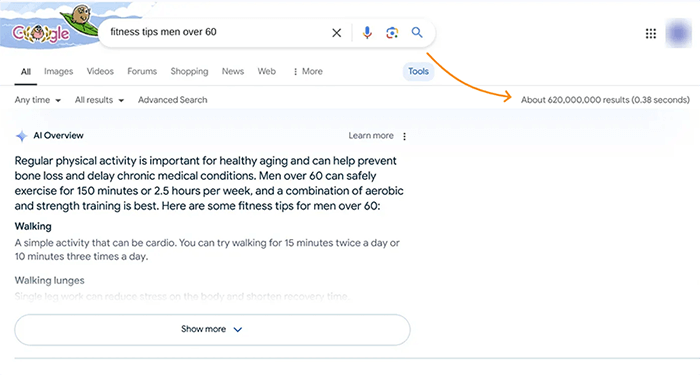Expand the overview with Show more
This screenshot has height=375, width=700.
pos(212,329)
